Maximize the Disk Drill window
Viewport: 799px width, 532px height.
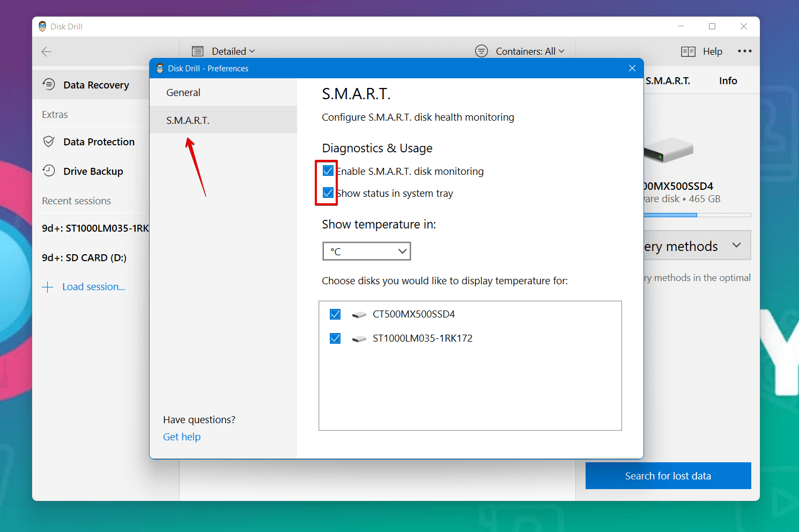[x=712, y=26]
